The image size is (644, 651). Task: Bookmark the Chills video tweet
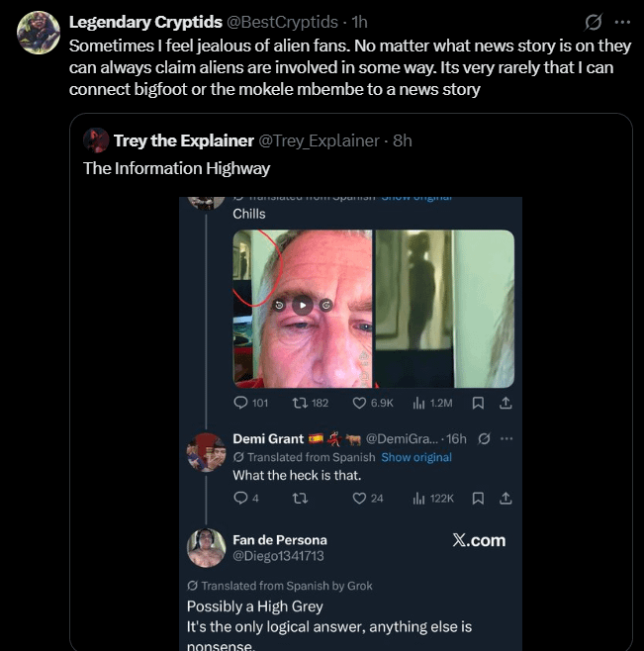pyautogui.click(x=477, y=403)
